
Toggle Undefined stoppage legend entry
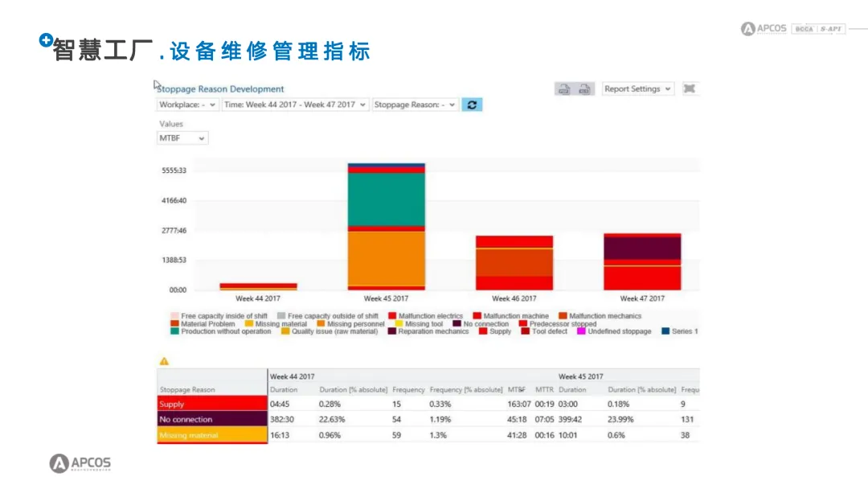(615, 331)
